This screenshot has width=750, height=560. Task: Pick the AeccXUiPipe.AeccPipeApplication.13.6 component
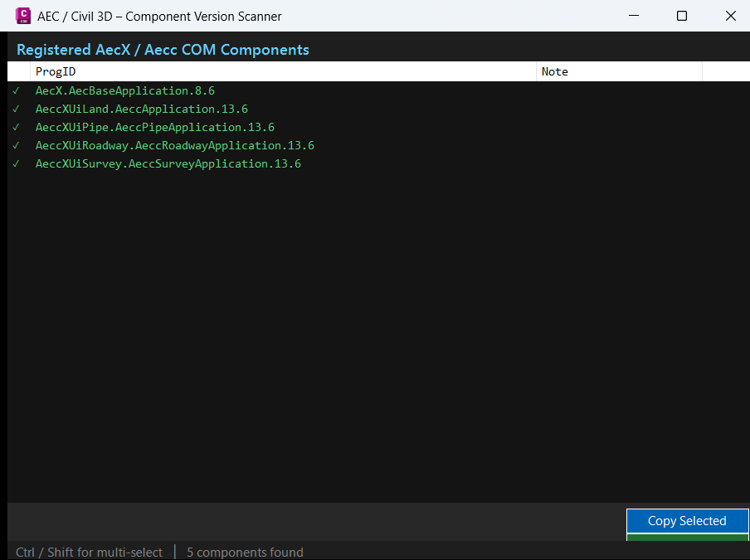click(378, 127)
